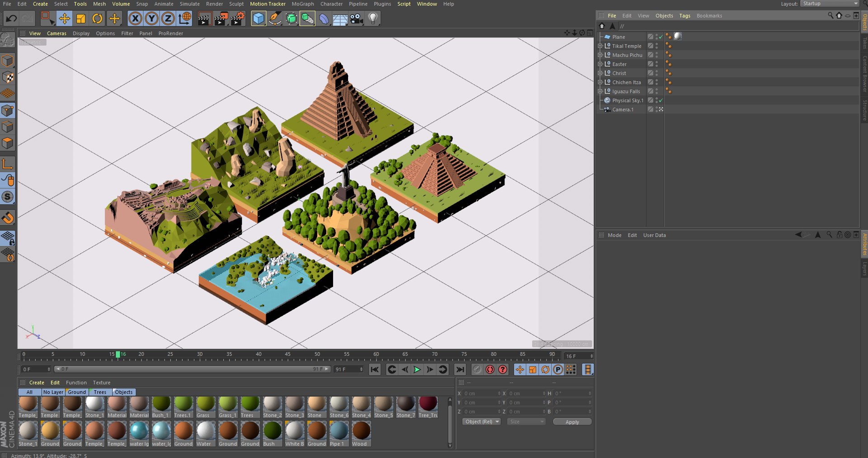Toggle Camera.1 visibility dots

click(x=656, y=109)
